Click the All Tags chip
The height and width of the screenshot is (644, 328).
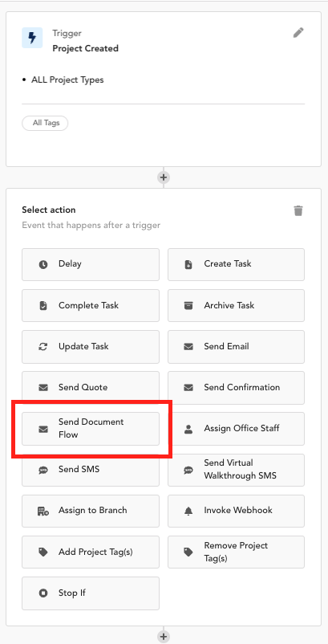45,123
